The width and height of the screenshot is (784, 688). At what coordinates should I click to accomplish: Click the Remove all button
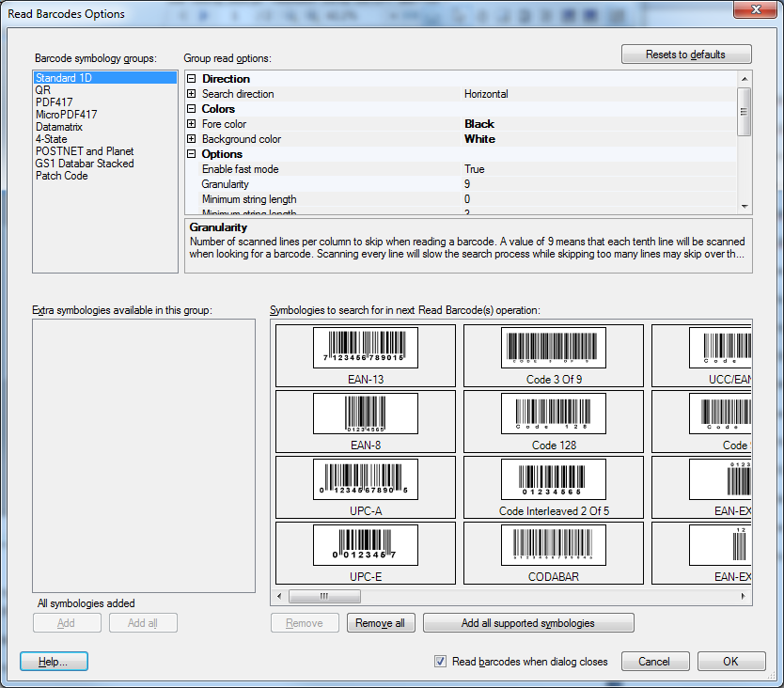tap(381, 623)
